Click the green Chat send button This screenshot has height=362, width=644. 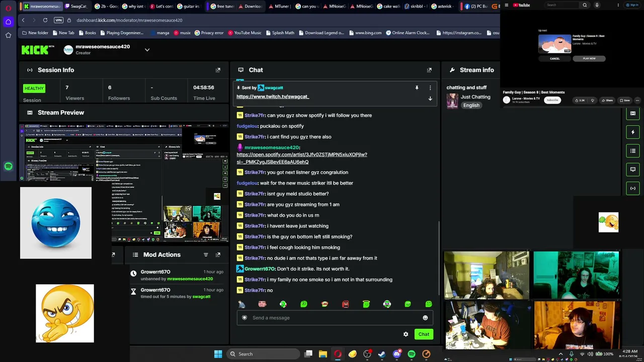point(424,334)
